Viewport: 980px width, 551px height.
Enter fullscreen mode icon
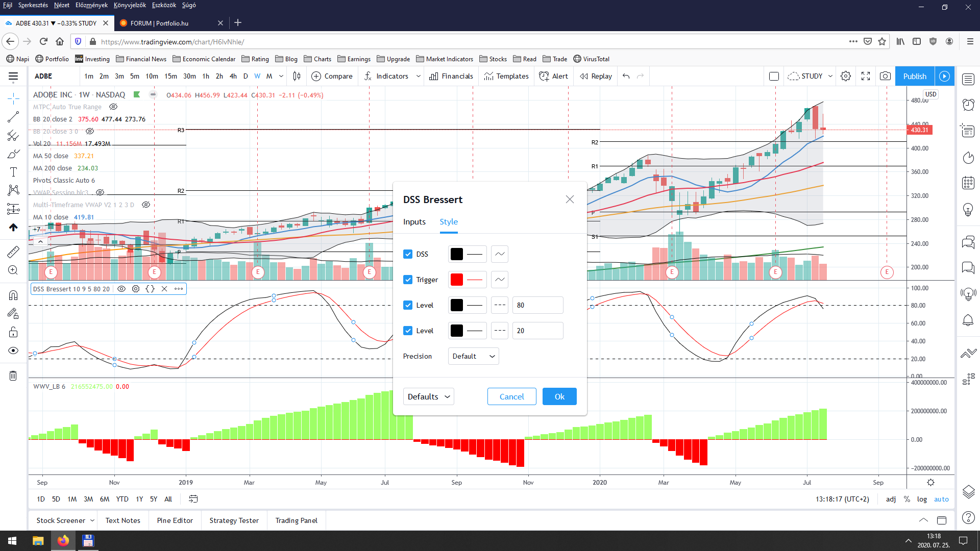(866, 77)
